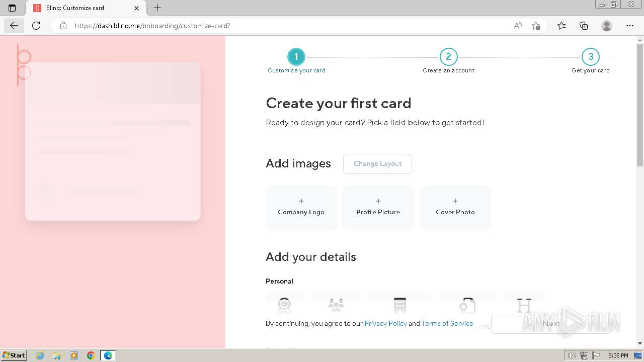Launch Internet Explorer from taskbar

coord(40,355)
